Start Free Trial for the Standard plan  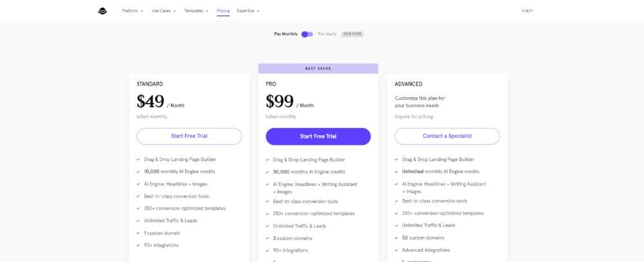coord(189,136)
